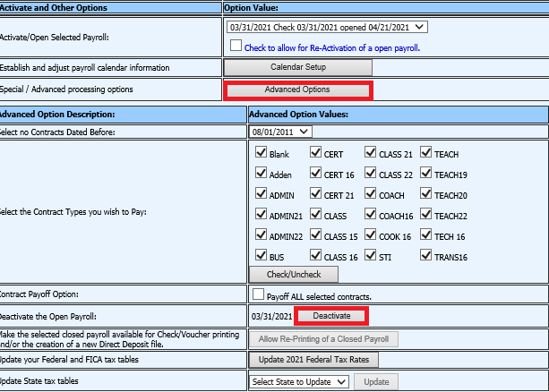Enable the Re-Activation of open payroll checkbox
The width and height of the screenshot is (549, 392).
coord(236,46)
